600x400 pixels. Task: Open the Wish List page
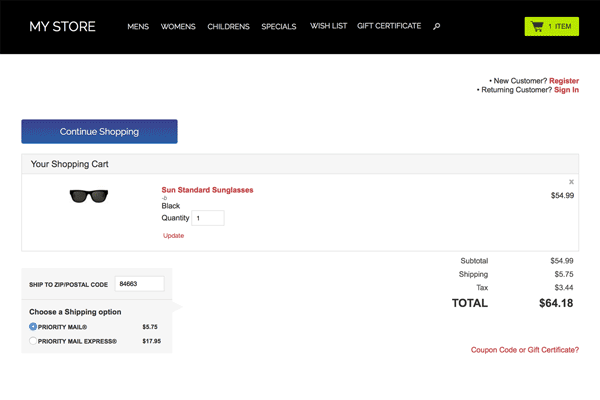pyautogui.click(x=328, y=26)
